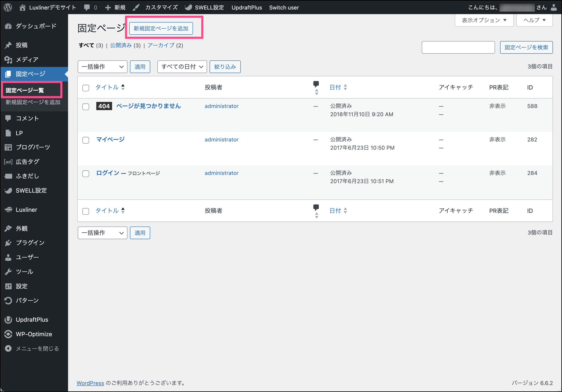Tick the checkbox for the 404 page row
The image size is (562, 392).
[x=86, y=107]
